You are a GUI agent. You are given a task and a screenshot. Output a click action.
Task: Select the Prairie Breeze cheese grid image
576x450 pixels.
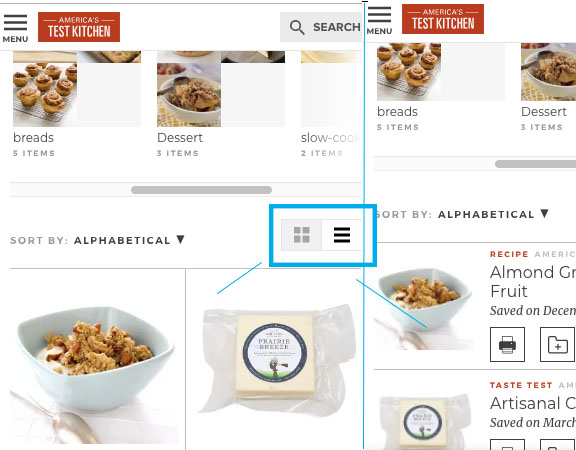276,359
